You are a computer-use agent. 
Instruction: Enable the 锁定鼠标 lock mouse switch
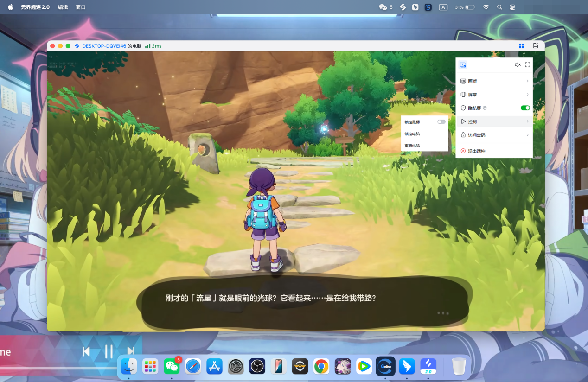point(441,122)
